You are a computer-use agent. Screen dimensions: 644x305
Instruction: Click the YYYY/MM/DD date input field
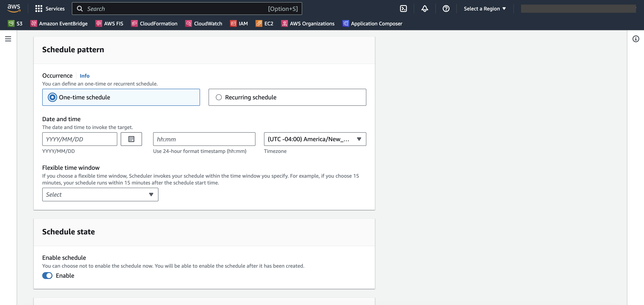80,139
